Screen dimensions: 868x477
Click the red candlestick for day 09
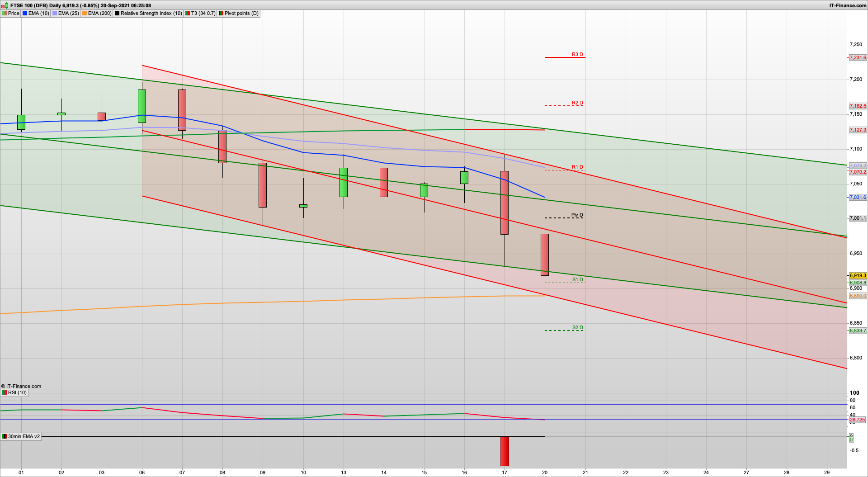[263, 185]
